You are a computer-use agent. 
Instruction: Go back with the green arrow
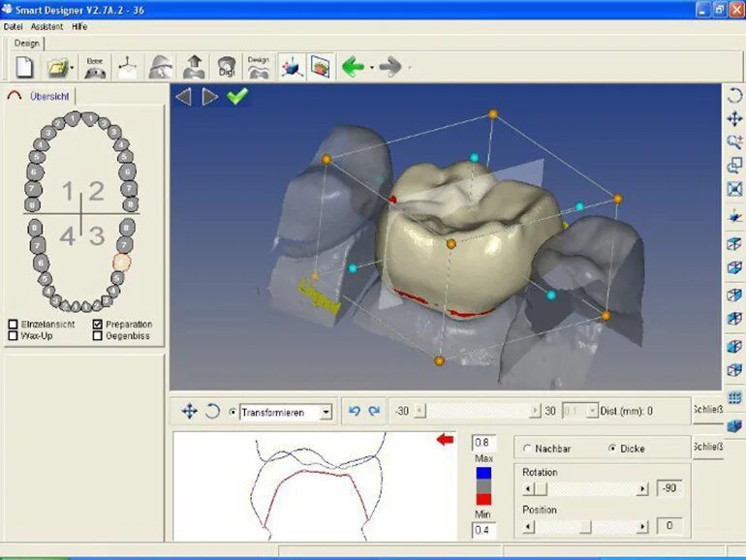pyautogui.click(x=354, y=67)
